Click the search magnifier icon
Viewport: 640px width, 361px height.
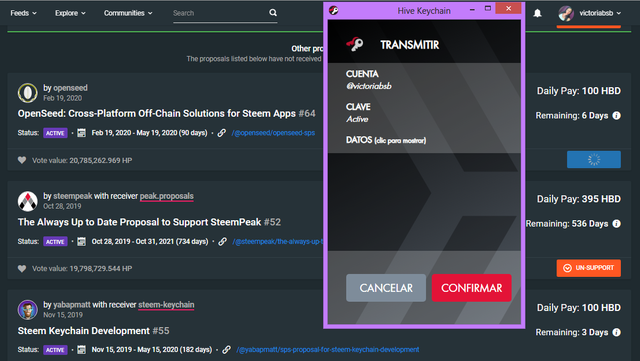tap(273, 13)
